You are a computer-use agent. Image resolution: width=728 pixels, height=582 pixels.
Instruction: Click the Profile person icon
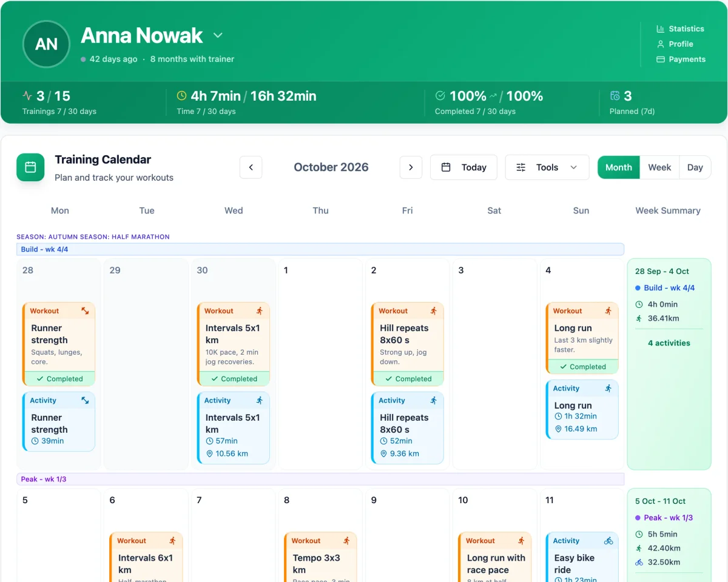[x=661, y=44]
